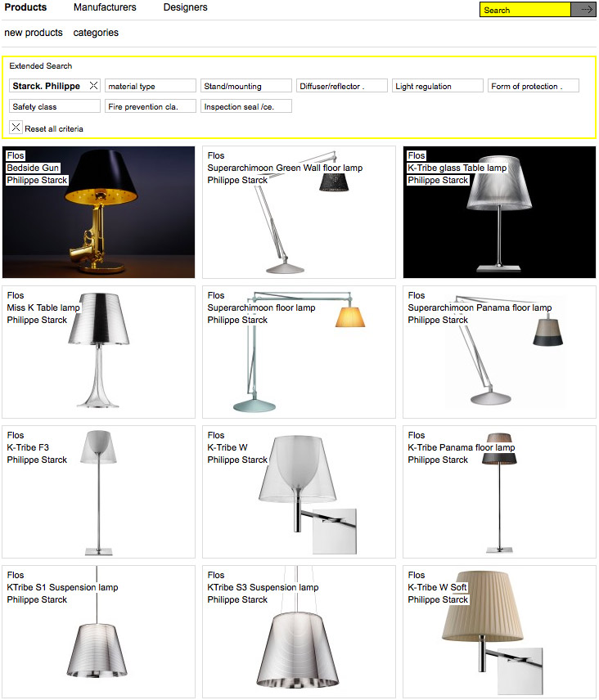This screenshot has width=599, height=700.
Task: Open the Diffuser/reflector filter dropdown
Action: [x=342, y=86]
